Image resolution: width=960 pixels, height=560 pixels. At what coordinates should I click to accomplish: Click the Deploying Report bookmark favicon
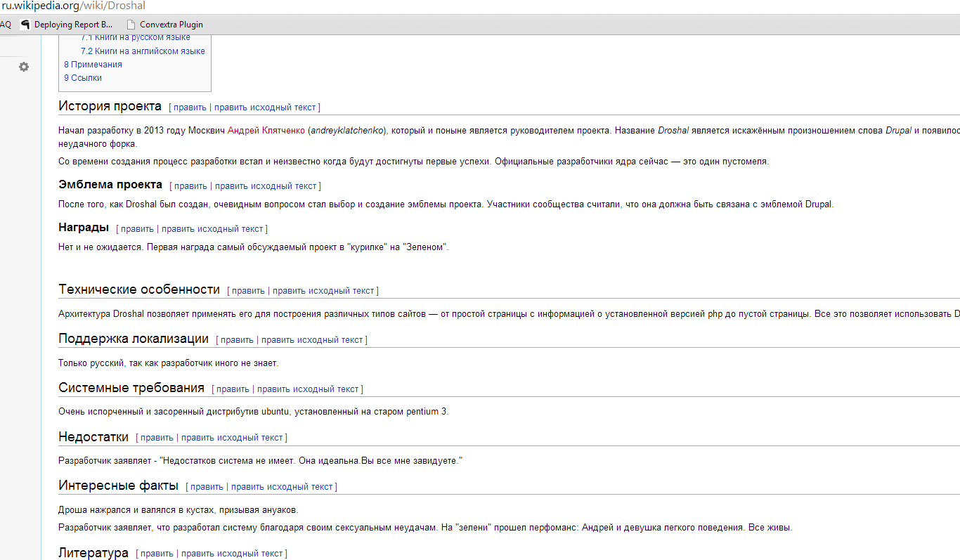pos(26,25)
